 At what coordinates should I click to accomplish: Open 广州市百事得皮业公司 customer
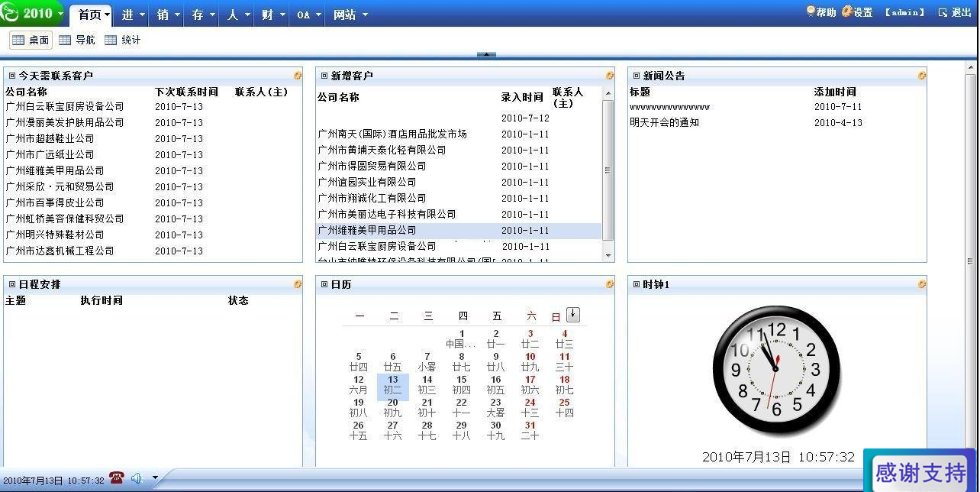pos(55,202)
